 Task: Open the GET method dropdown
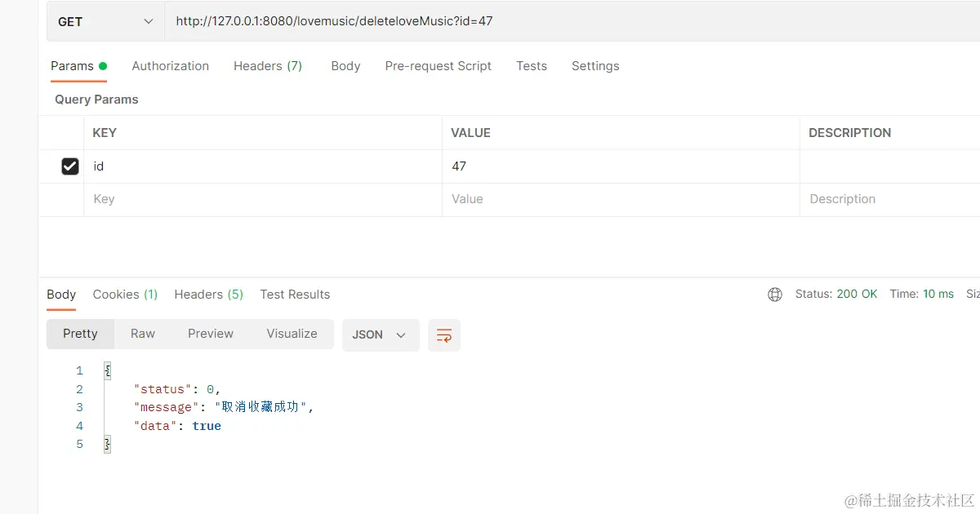[x=106, y=21]
